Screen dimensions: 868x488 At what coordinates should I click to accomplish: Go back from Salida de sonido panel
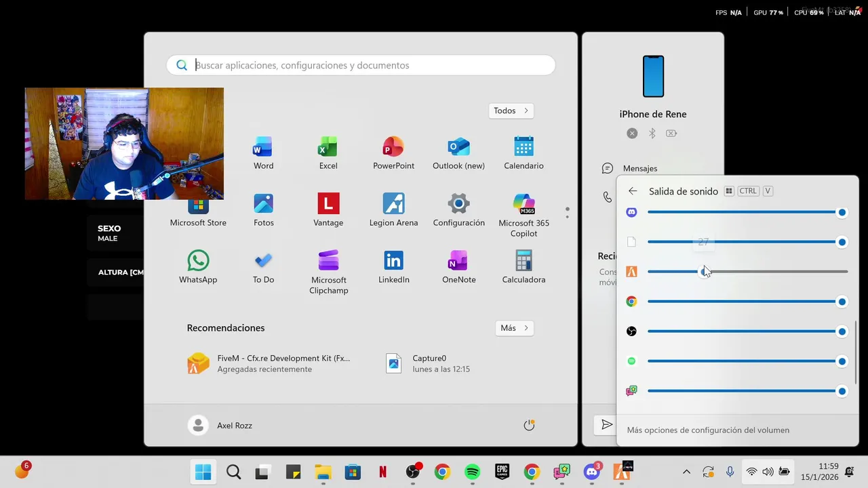pyautogui.click(x=633, y=191)
